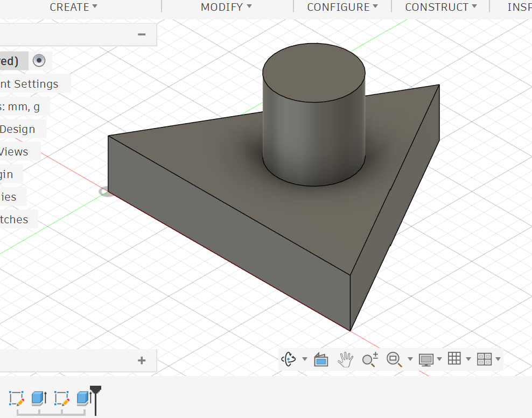
Task: Open the Orbit type dropdown arrow
Action: point(305,359)
